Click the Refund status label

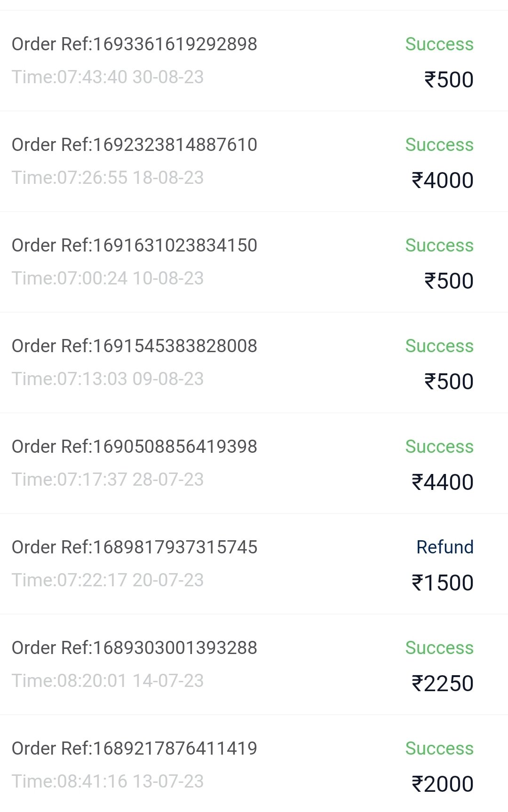[445, 547]
